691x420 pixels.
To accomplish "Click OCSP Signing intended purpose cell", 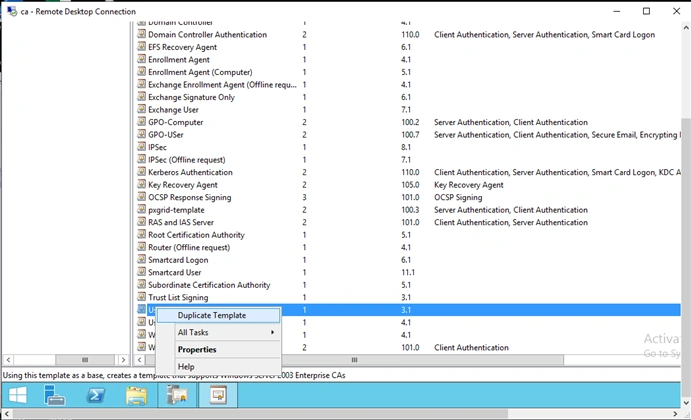I will pyautogui.click(x=458, y=197).
